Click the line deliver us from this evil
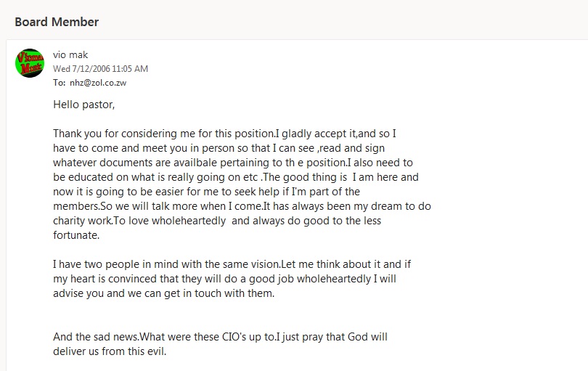This screenshot has height=371, width=588. click(110, 351)
